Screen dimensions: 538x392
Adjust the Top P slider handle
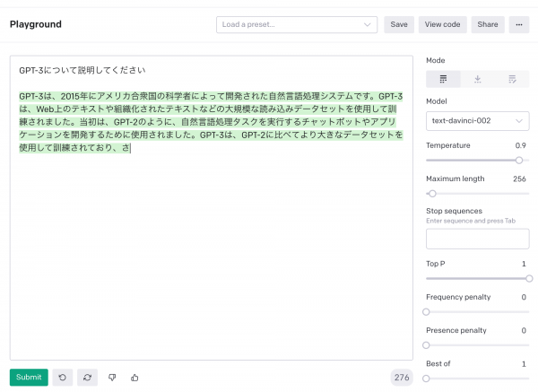pos(529,278)
